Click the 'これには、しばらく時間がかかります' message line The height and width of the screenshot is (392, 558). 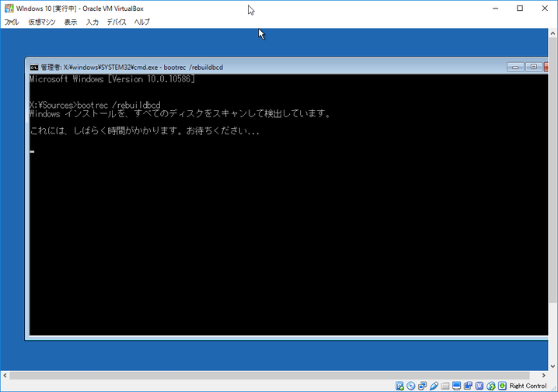[145, 130]
